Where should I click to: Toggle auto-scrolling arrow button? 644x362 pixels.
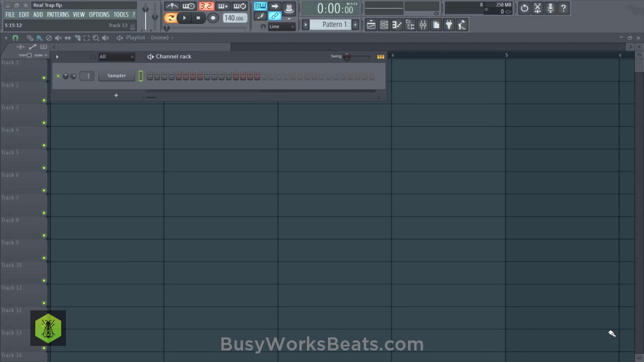point(275,6)
